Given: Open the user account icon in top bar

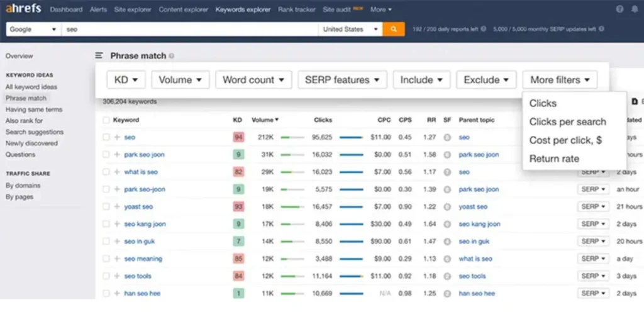Looking at the screenshot, I should (633, 9).
